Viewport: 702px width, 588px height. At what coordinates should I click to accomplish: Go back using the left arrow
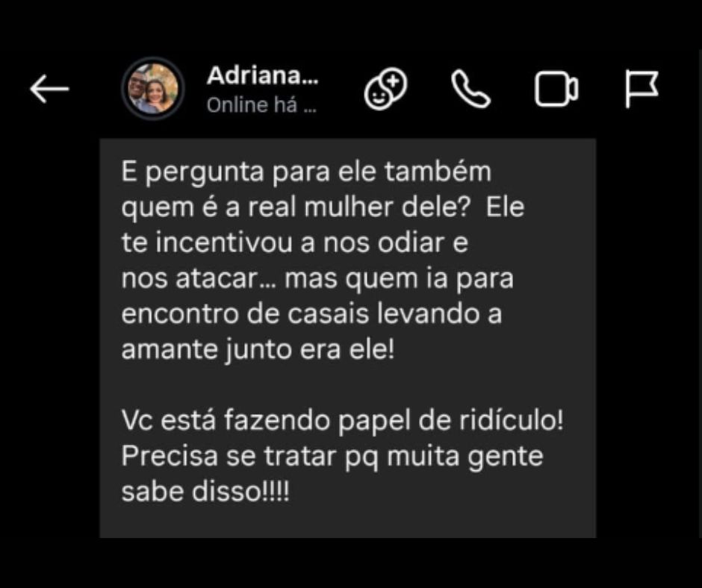tap(49, 89)
